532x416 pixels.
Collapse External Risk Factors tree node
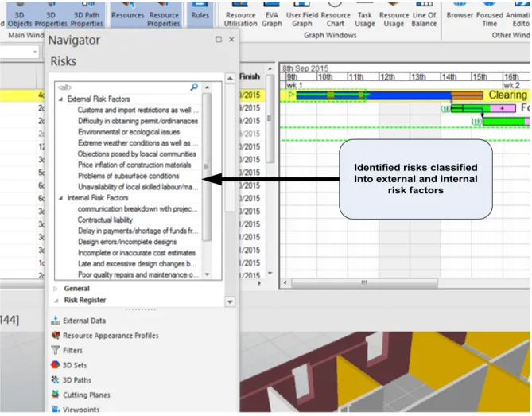tap(61, 99)
